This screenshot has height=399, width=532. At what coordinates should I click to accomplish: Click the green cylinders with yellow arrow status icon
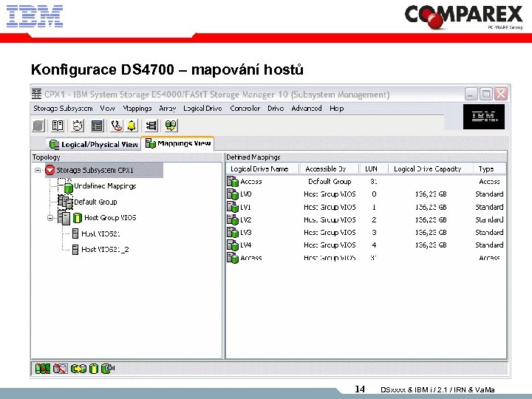point(78,369)
